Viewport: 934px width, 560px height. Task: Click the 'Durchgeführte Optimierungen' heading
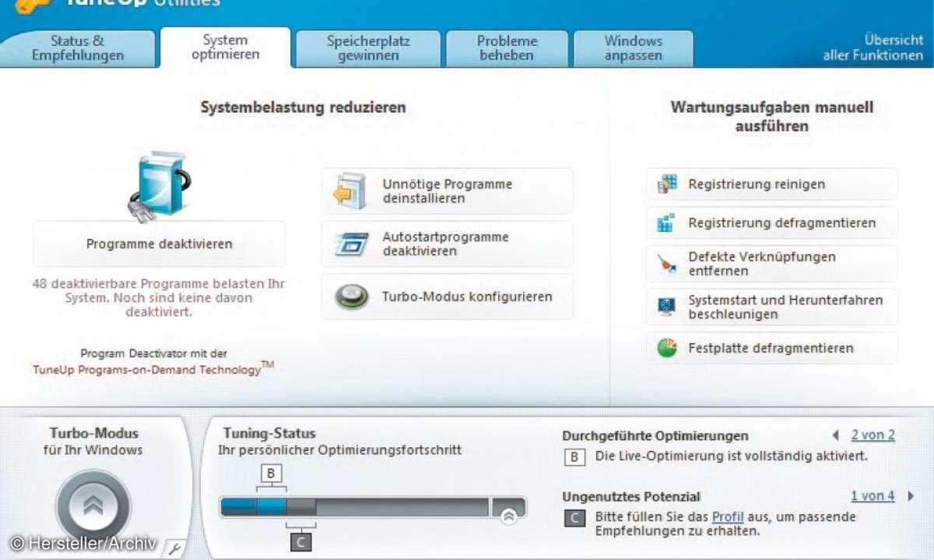coord(655,436)
